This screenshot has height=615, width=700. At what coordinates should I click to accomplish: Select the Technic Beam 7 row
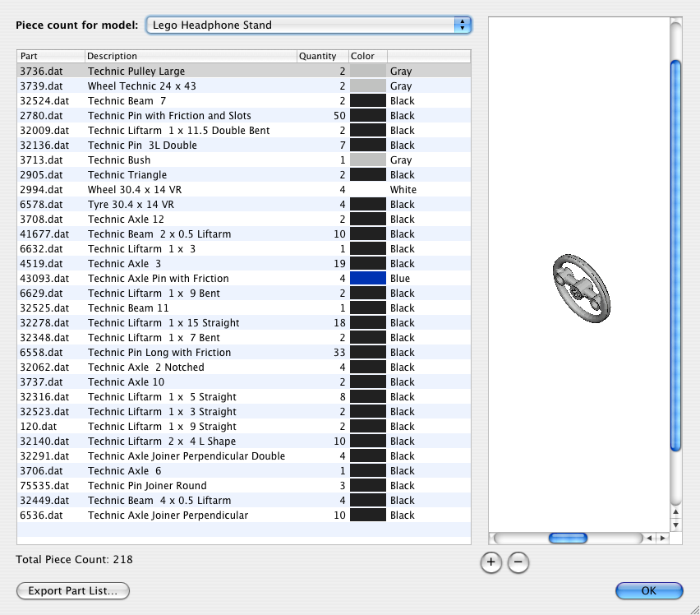pos(244,100)
